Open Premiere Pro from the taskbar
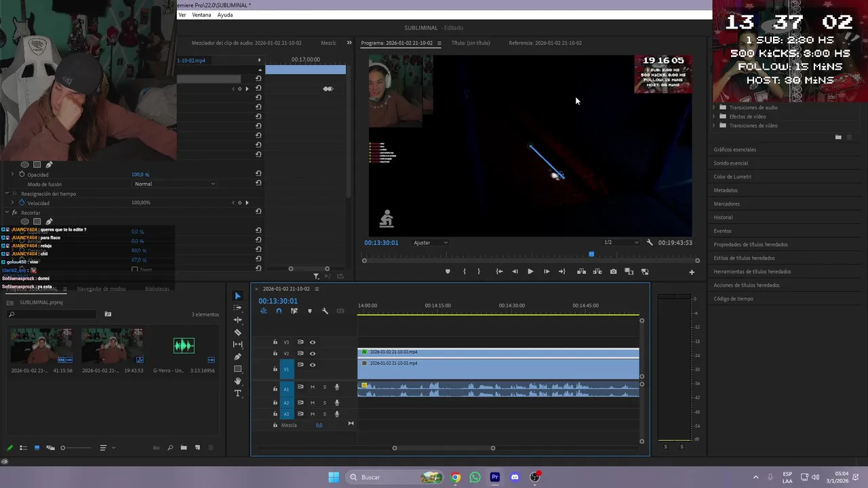Image resolution: width=868 pixels, height=488 pixels. coord(495,477)
